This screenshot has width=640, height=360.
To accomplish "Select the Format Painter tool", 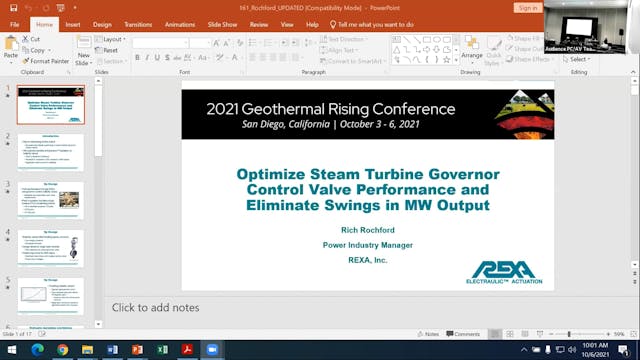I will tap(46, 61).
